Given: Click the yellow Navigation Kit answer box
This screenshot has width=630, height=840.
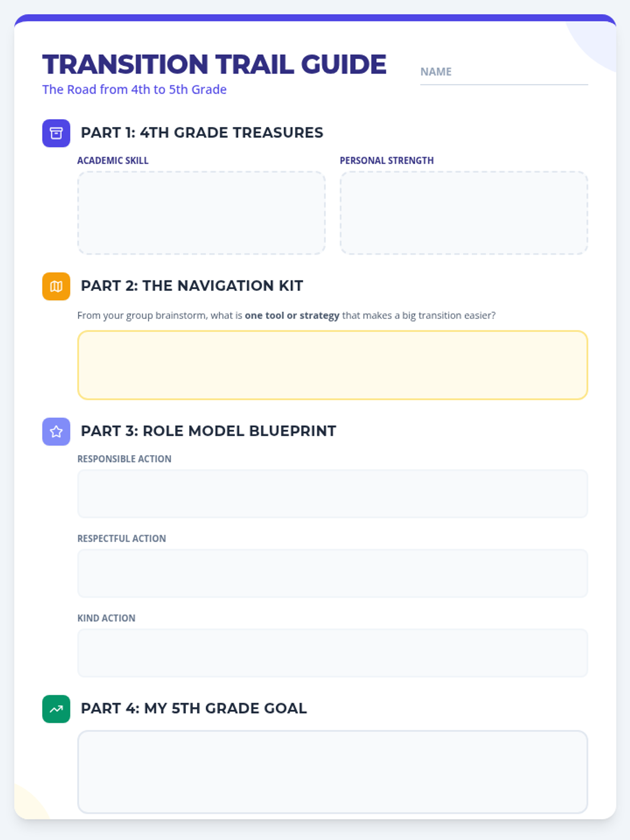Looking at the screenshot, I should pyautogui.click(x=332, y=365).
